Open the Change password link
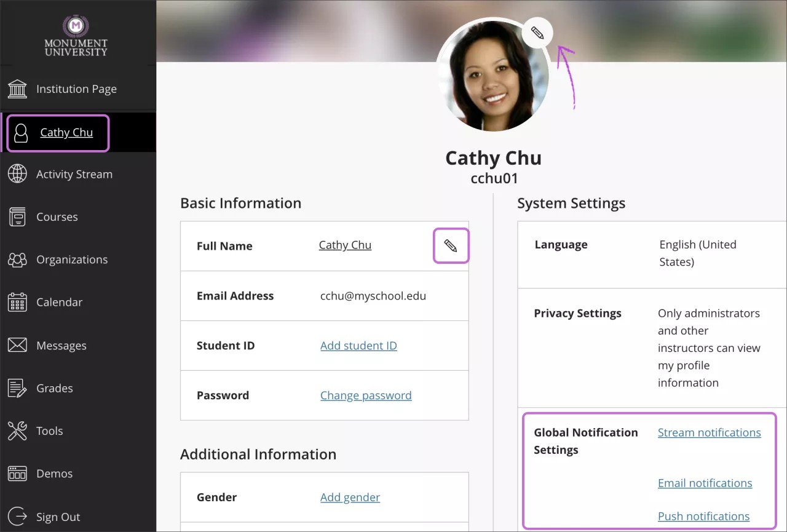Viewport: 787px width, 532px height. tap(366, 395)
